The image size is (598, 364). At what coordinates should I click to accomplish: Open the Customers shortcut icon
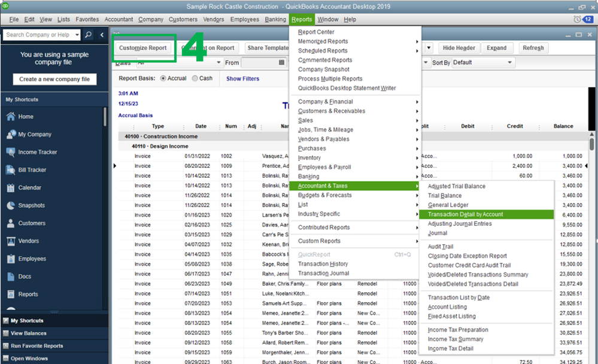click(x=11, y=223)
